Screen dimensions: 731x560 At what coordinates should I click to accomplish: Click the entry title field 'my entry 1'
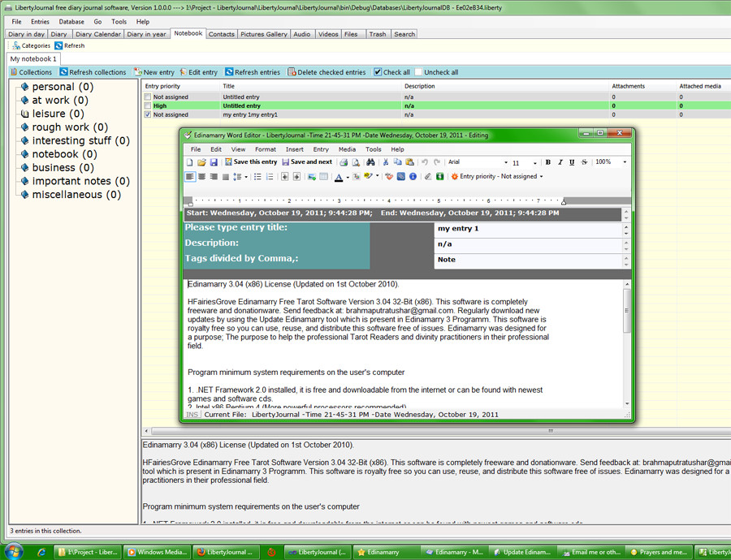529,229
